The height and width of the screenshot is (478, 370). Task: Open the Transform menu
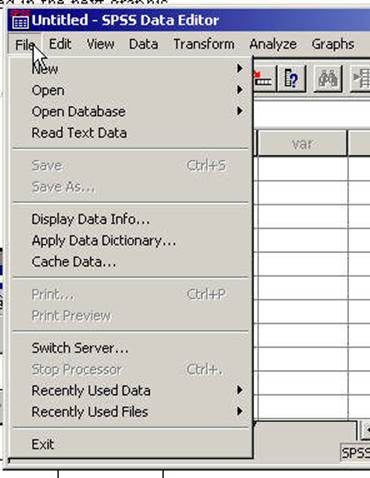click(204, 44)
